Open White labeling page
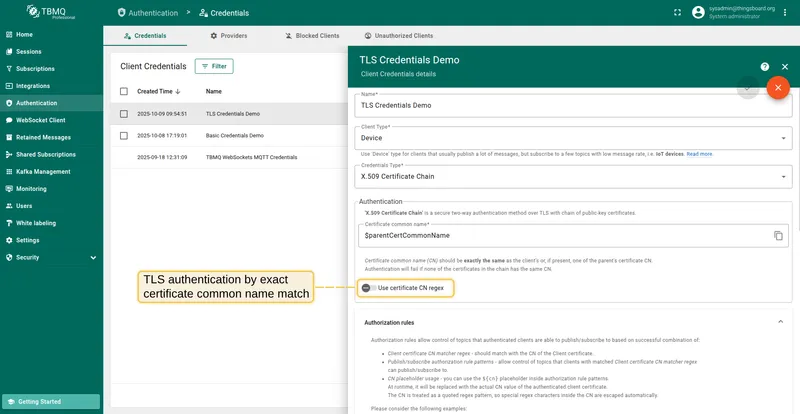The image size is (800, 414). 51,223
